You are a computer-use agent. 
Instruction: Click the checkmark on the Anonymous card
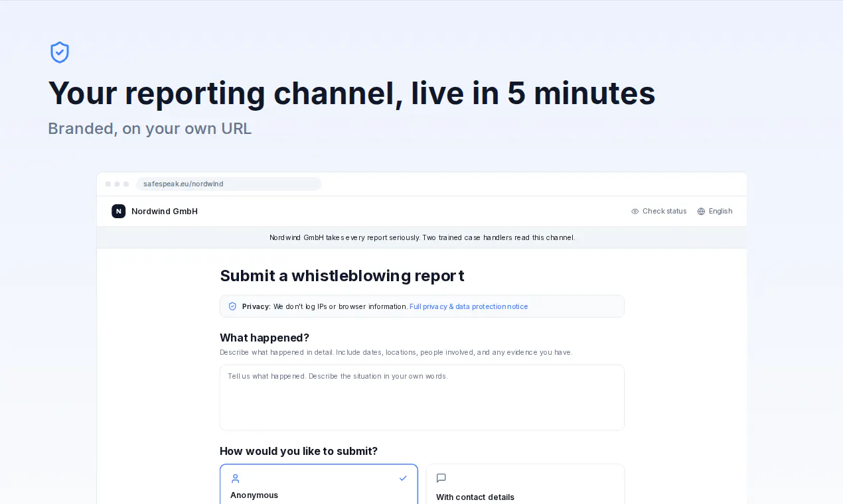point(403,478)
